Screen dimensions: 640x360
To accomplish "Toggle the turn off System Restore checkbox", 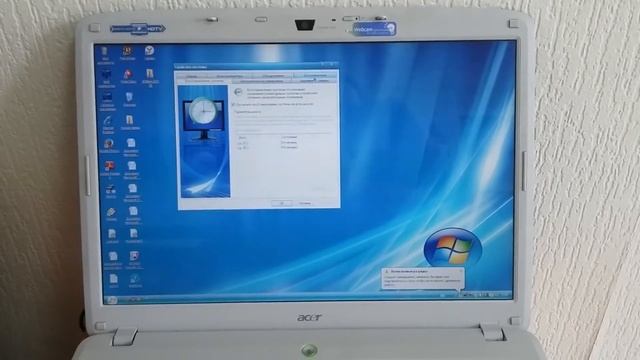I will pyautogui.click(x=234, y=104).
